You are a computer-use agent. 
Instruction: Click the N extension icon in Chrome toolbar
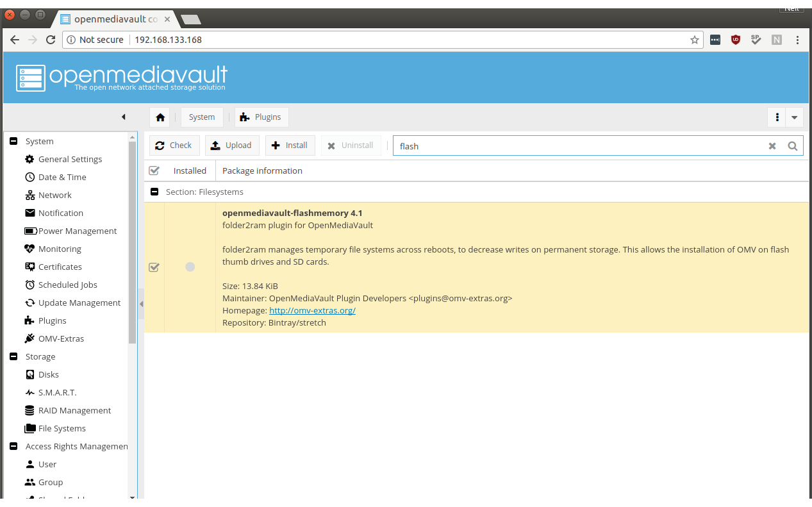[777, 40]
